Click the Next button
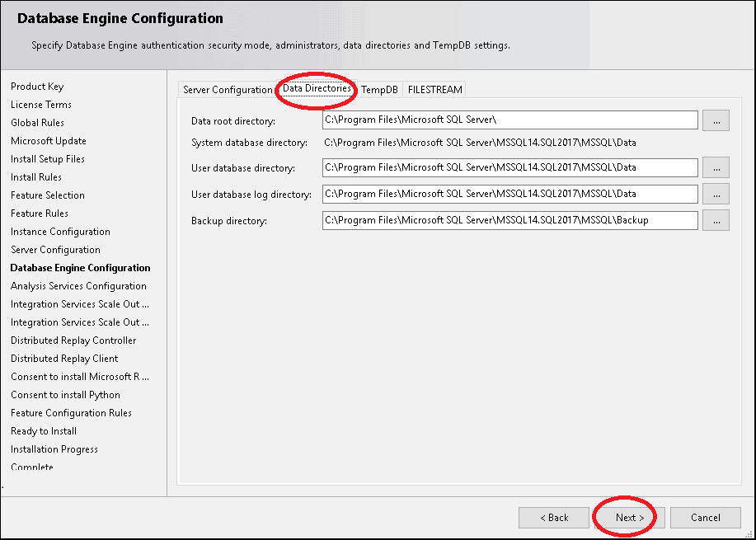 tap(630, 518)
